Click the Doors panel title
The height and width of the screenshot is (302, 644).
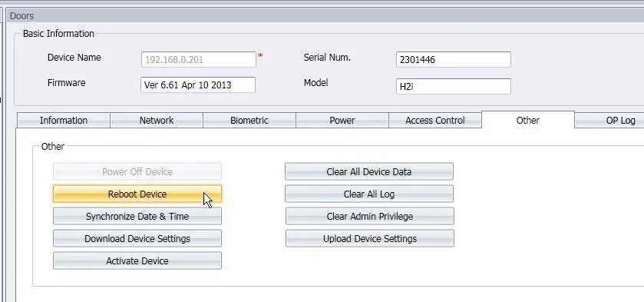coord(21,15)
